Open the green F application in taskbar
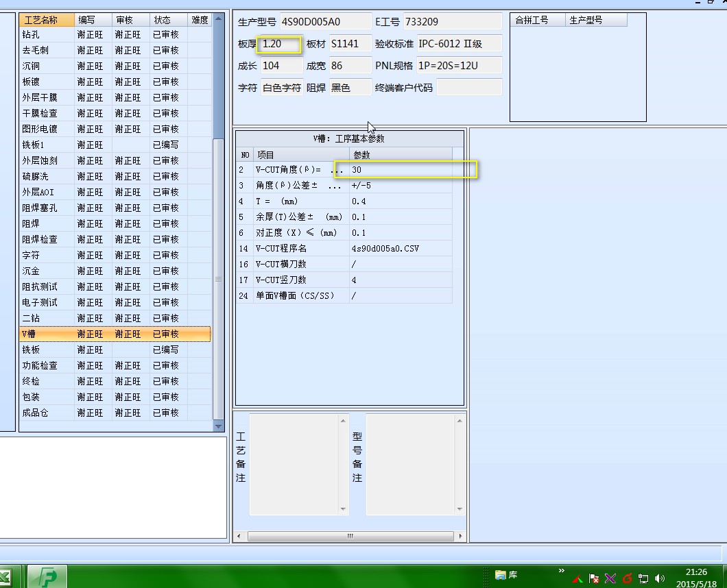727x588 pixels. [x=48, y=577]
